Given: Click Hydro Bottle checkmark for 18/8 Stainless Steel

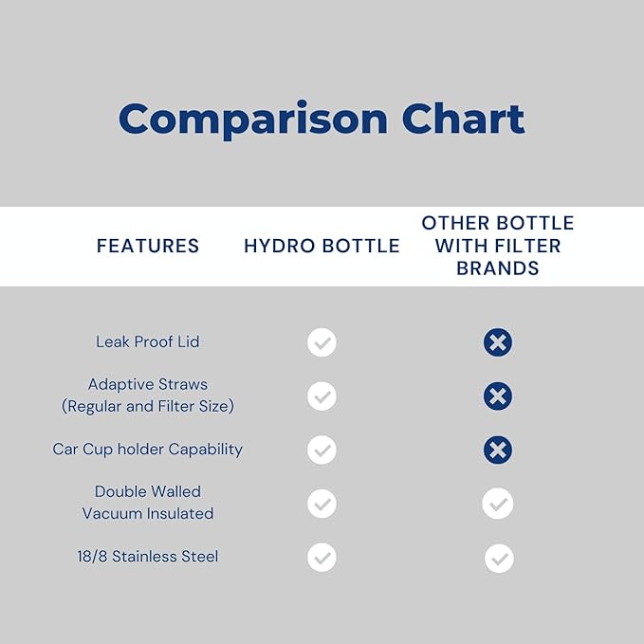Looking at the screenshot, I should (x=322, y=558).
